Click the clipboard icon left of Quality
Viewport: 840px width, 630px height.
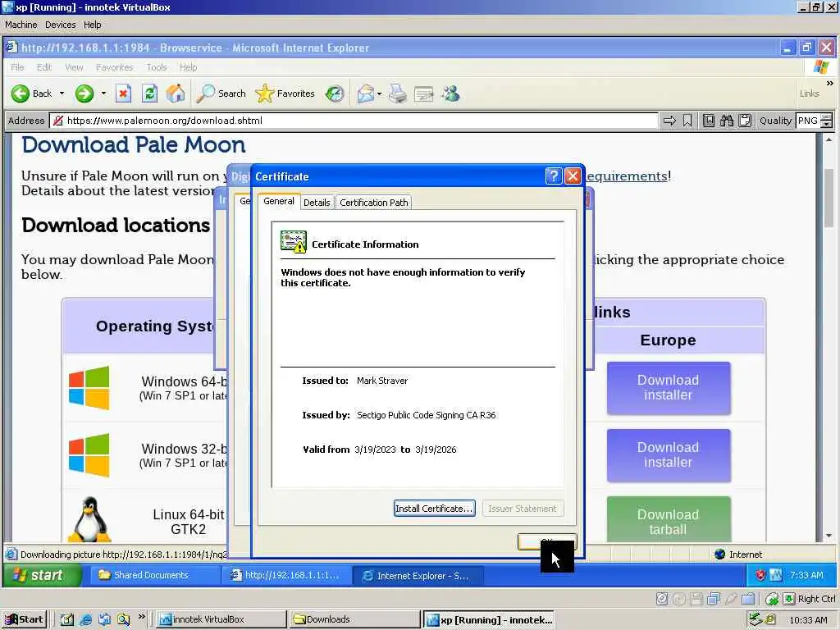[x=745, y=121]
